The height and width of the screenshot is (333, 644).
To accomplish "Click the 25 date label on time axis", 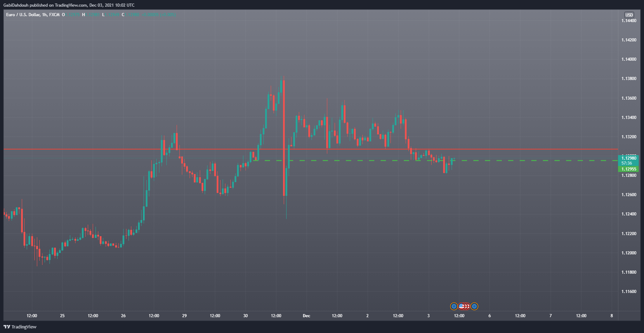I will point(62,316).
